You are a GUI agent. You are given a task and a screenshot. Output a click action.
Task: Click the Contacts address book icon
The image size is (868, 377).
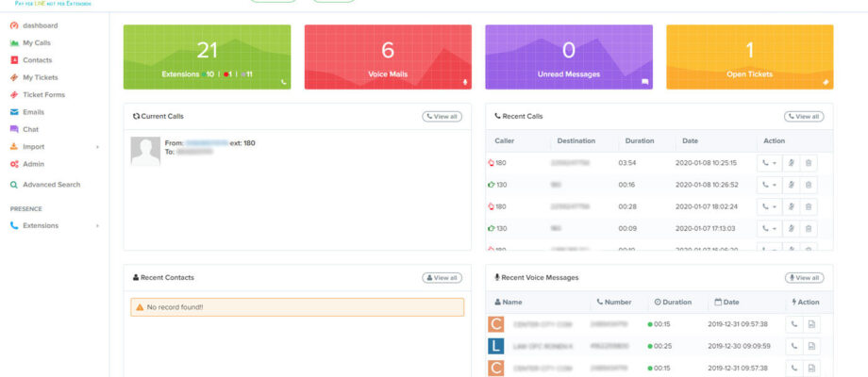point(14,60)
